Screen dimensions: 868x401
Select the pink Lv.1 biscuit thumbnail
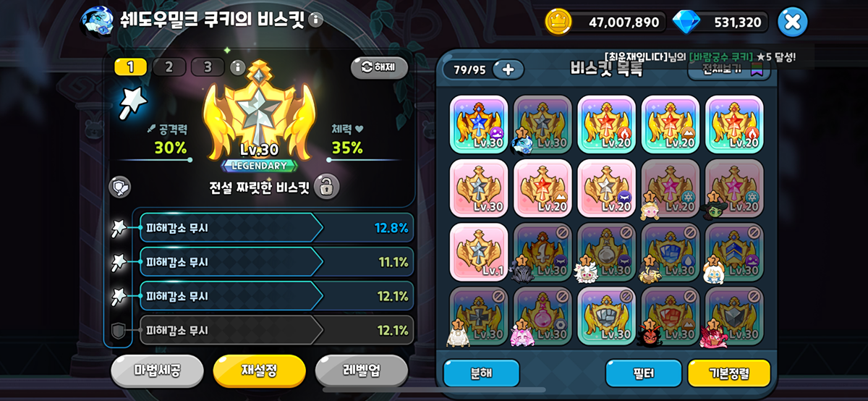point(479,252)
